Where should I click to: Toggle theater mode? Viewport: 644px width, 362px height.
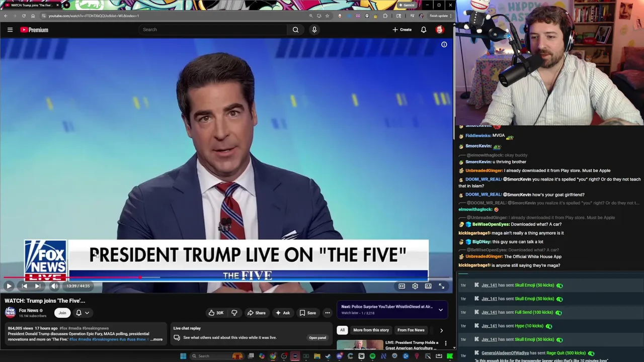coord(428,286)
